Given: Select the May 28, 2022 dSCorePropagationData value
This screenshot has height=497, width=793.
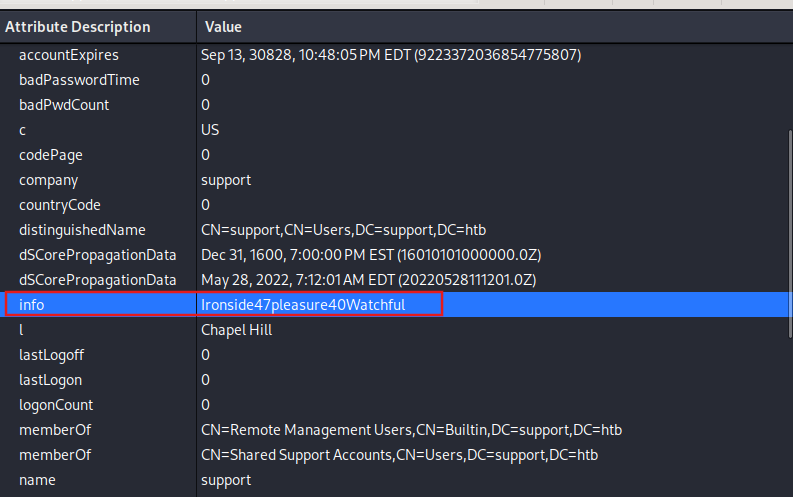Looking at the screenshot, I should [x=369, y=280].
